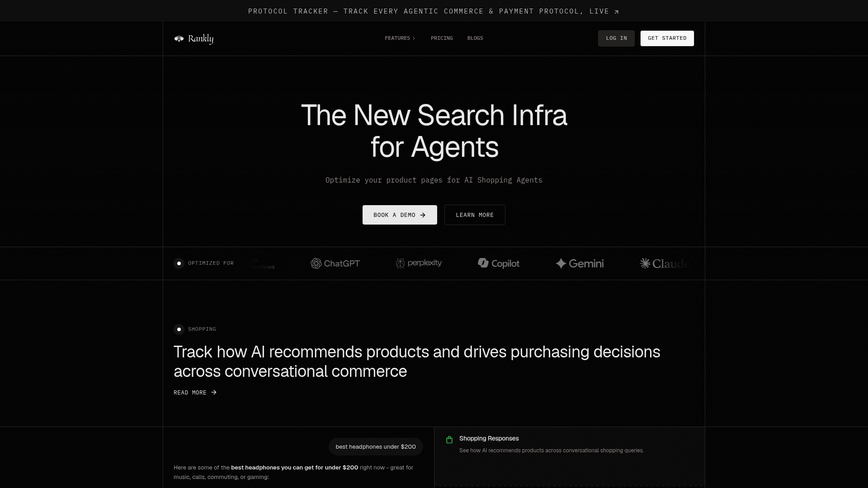The height and width of the screenshot is (488, 868).
Task: Click the Get Started button
Action: pyautogui.click(x=667, y=38)
